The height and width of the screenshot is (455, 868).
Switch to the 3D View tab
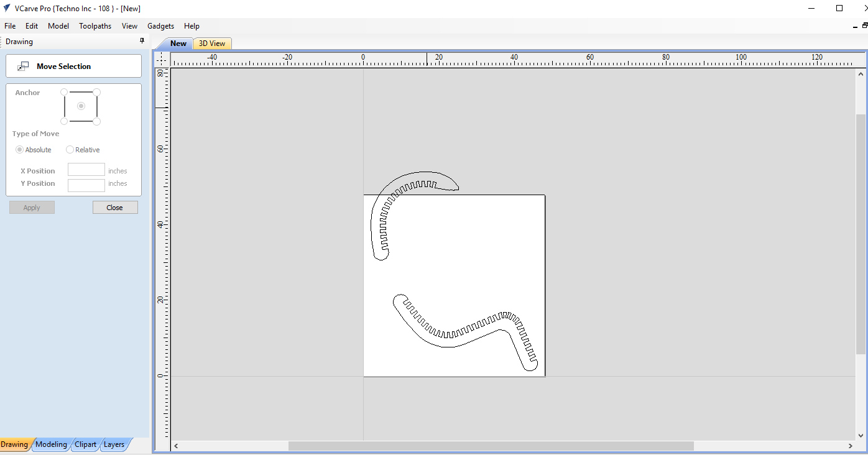coord(212,44)
